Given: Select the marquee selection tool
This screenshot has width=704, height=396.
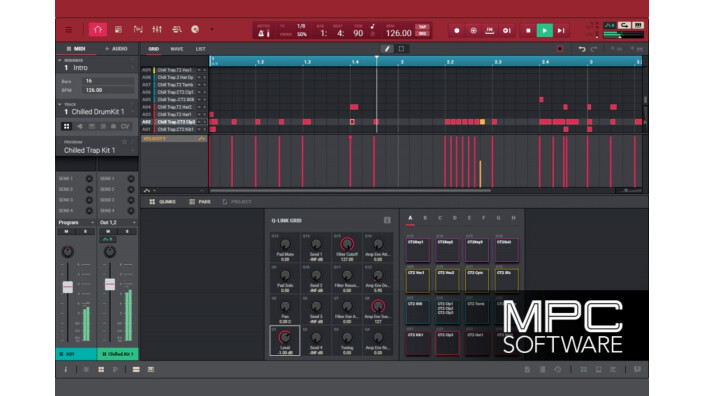Looking at the screenshot, I should [401, 49].
